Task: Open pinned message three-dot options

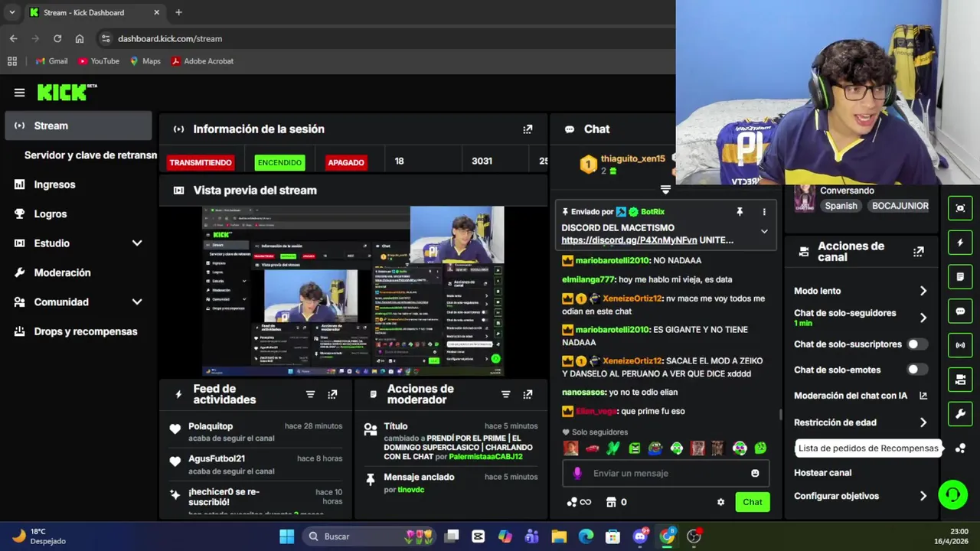Action: [763, 211]
